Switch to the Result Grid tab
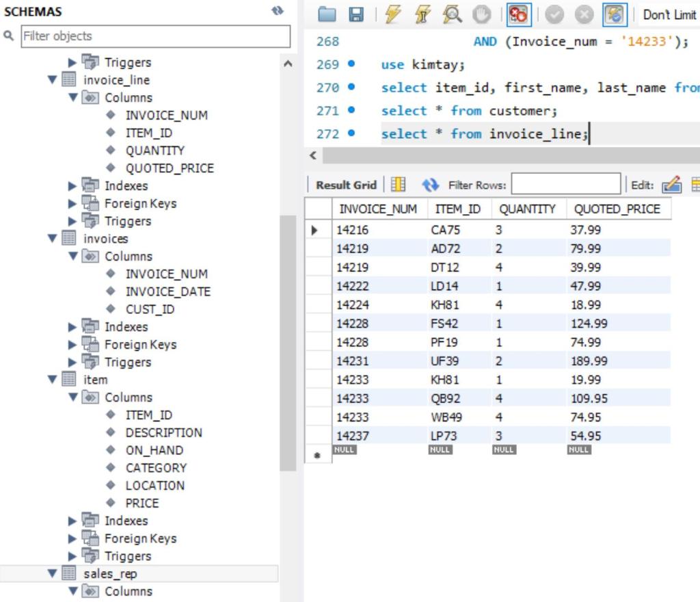 point(345,185)
